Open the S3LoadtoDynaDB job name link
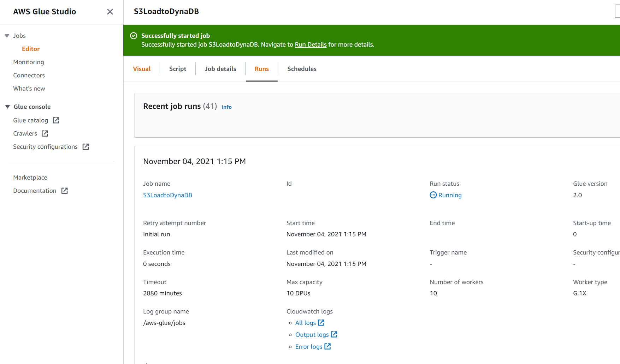The image size is (620, 364). click(x=167, y=195)
